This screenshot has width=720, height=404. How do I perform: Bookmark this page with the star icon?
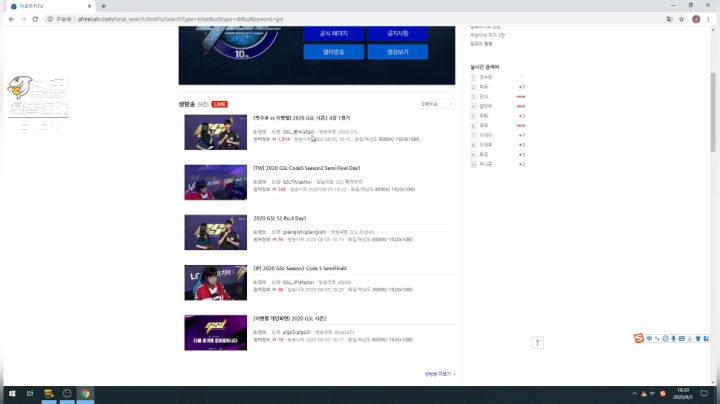[x=681, y=19]
